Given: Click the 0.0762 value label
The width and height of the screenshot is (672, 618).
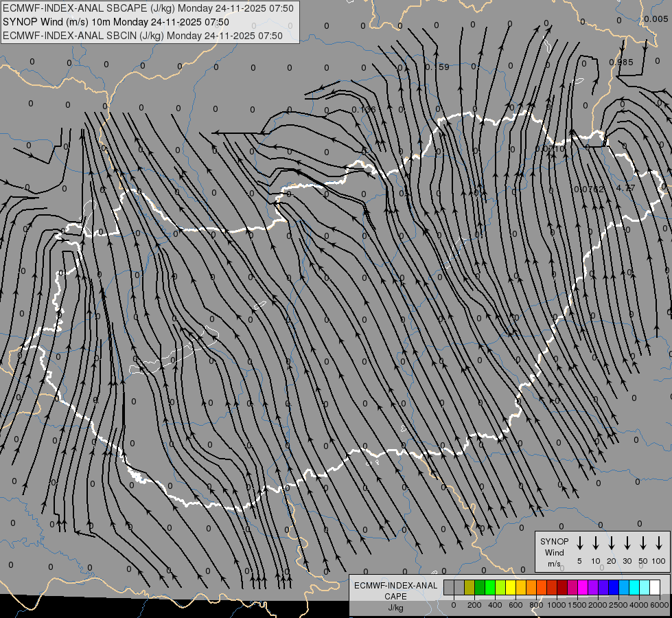Looking at the screenshot, I should click(589, 189).
